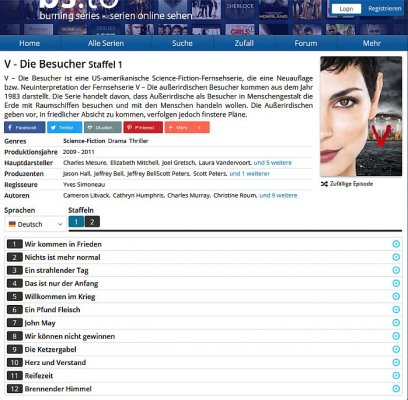
Task: Open episode title Herz und Verstand
Action: point(55,362)
